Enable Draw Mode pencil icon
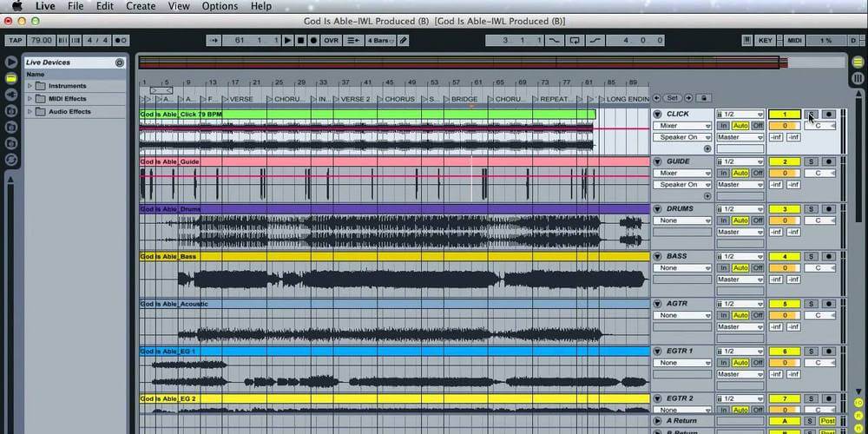Viewport: 868px width, 434px height. [x=404, y=41]
